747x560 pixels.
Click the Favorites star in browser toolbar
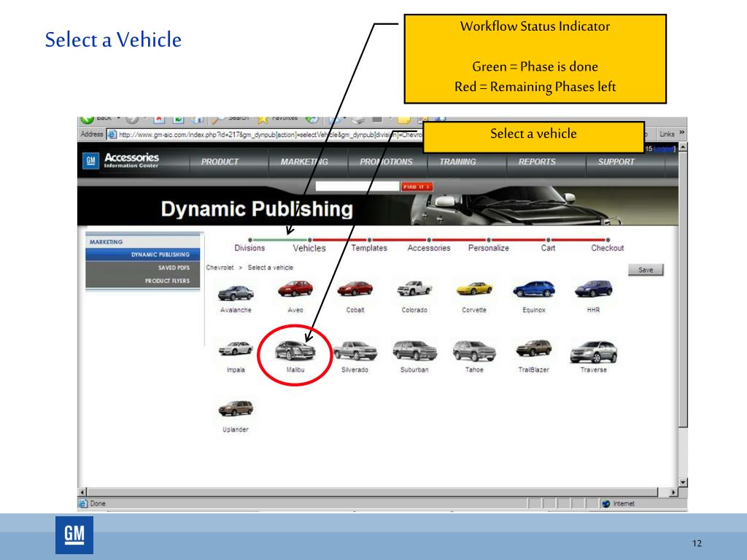tap(263, 120)
